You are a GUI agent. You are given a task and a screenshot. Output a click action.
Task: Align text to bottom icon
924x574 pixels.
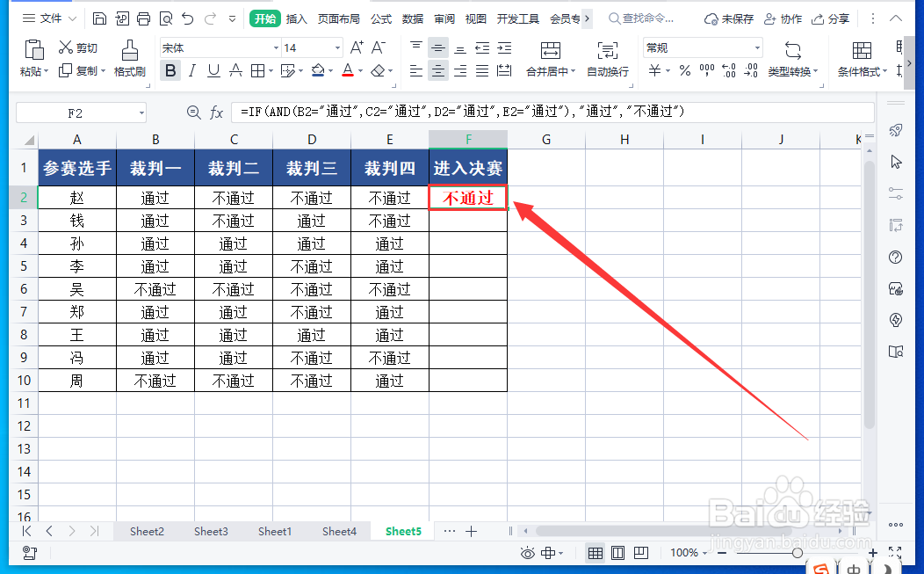[460, 47]
